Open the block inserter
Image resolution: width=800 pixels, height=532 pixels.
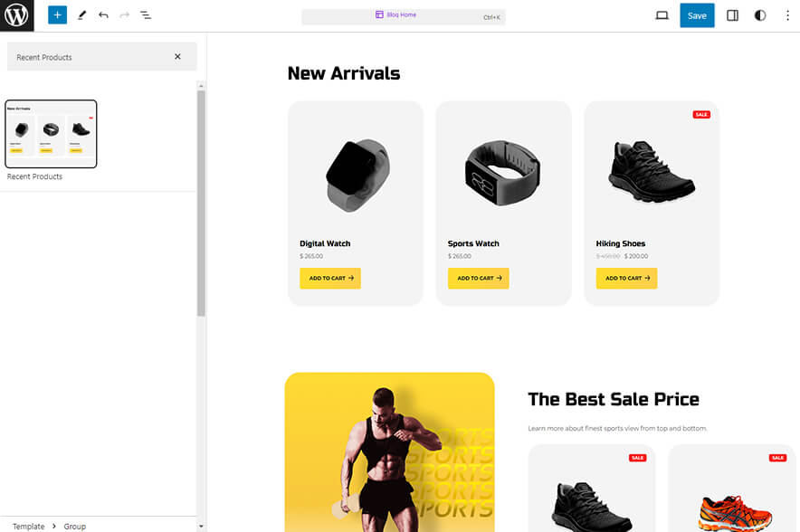point(57,15)
